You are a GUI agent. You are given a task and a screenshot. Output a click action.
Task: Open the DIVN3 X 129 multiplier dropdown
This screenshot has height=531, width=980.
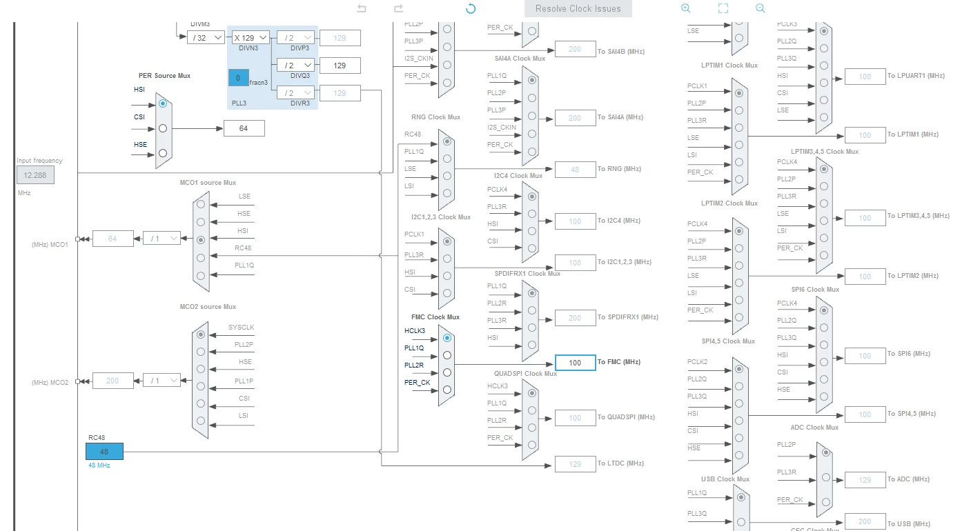coord(251,37)
